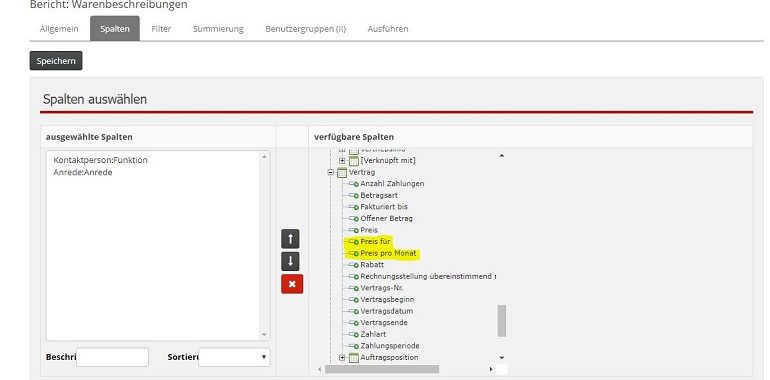
Task: Select Zahlart column
Action: pos(373,334)
